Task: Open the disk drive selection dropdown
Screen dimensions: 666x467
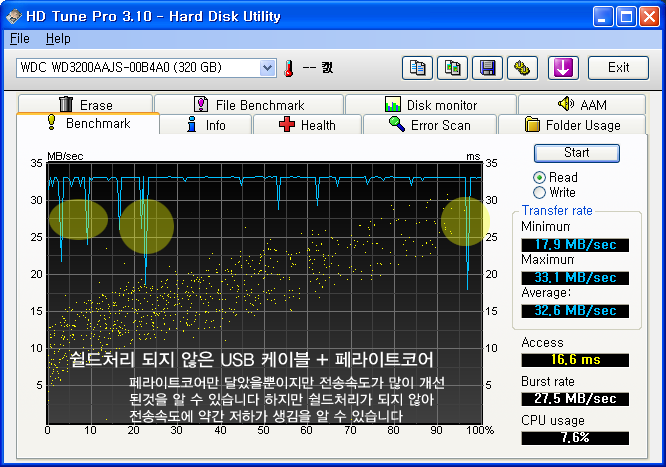Action: pos(267,68)
